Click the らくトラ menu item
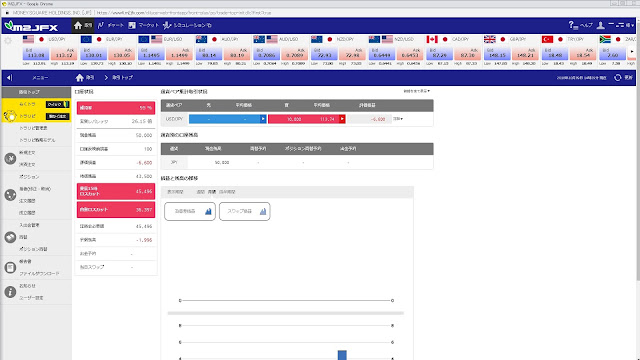Image resolution: width=640 pixels, height=360 pixels. pyautogui.click(x=27, y=104)
